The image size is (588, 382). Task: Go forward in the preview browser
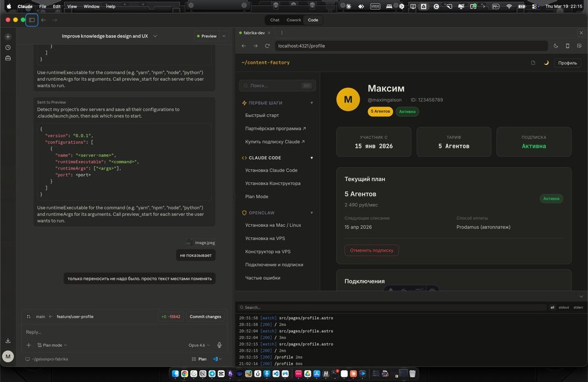click(255, 46)
